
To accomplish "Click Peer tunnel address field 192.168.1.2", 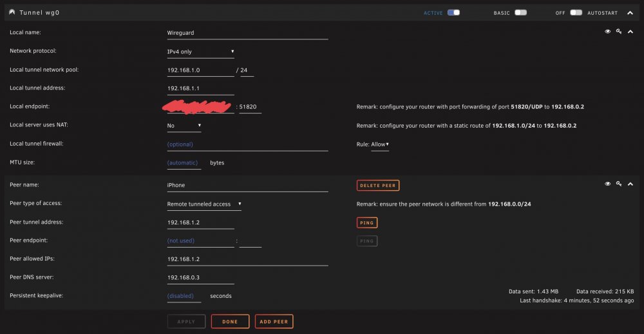I will click(x=200, y=222).
